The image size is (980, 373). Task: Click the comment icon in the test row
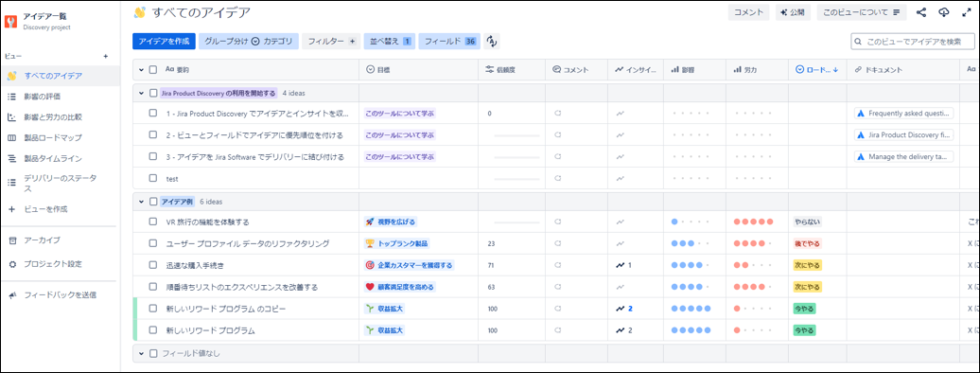tap(558, 178)
